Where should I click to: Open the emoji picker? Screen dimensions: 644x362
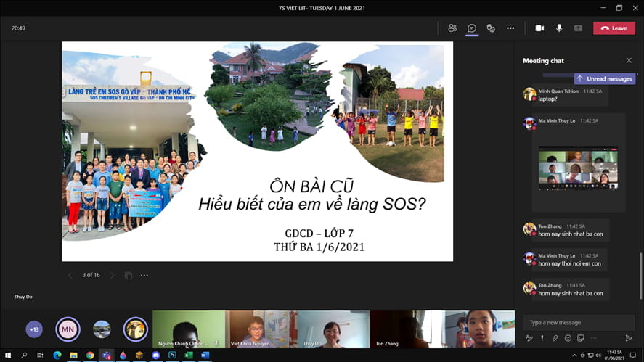pos(568,338)
